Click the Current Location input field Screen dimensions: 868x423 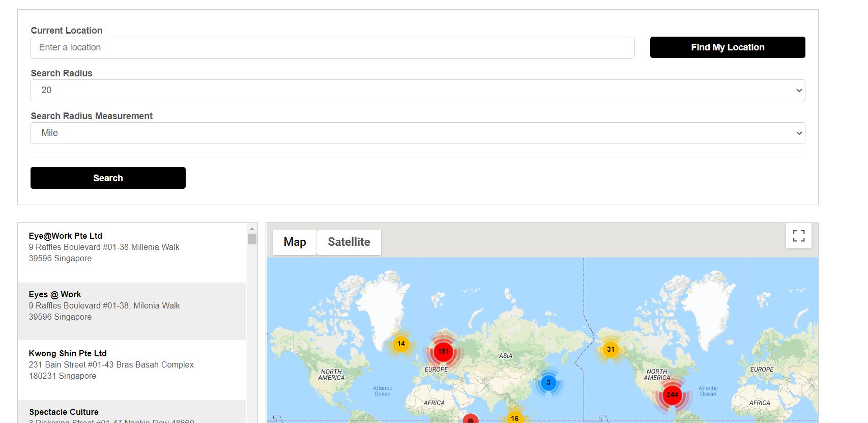(x=332, y=47)
